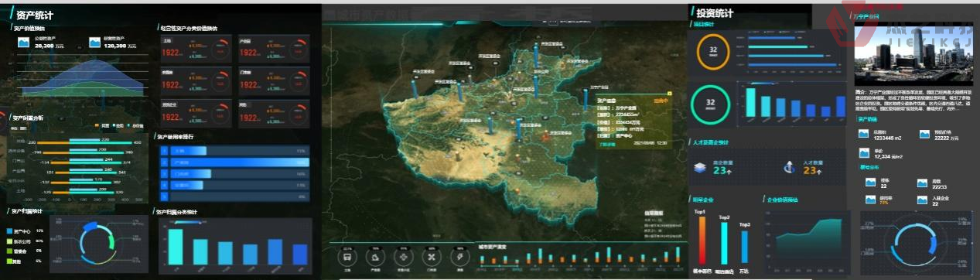The width and height of the screenshot is (980, 280).
Task: Click the 公益性资产 image icon showing 20,200
Action: [23, 43]
